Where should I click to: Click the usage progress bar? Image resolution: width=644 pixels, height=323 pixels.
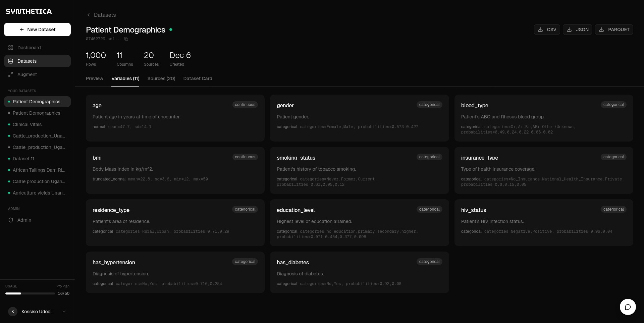pyautogui.click(x=30, y=293)
